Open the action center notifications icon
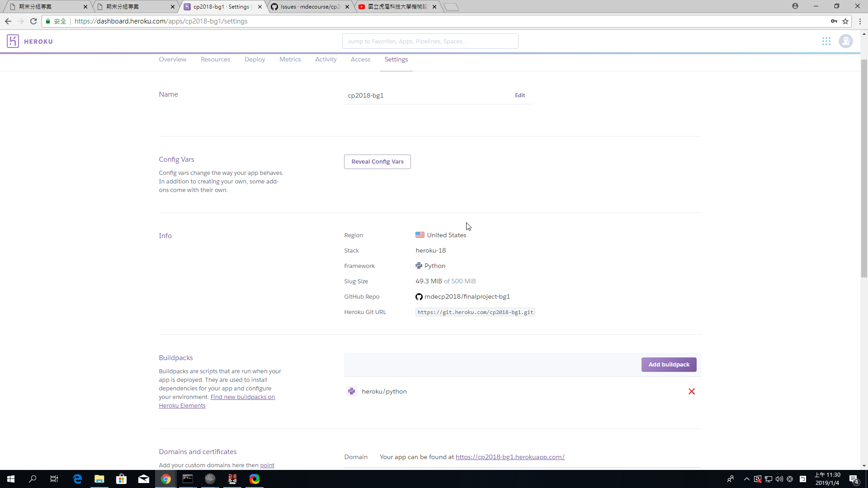Viewport: 868px width, 488px height. click(854, 479)
